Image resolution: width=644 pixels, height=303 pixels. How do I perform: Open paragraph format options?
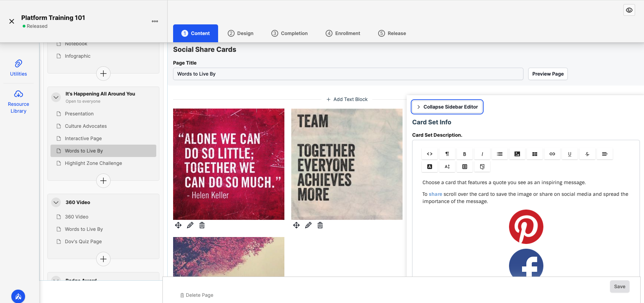click(447, 154)
